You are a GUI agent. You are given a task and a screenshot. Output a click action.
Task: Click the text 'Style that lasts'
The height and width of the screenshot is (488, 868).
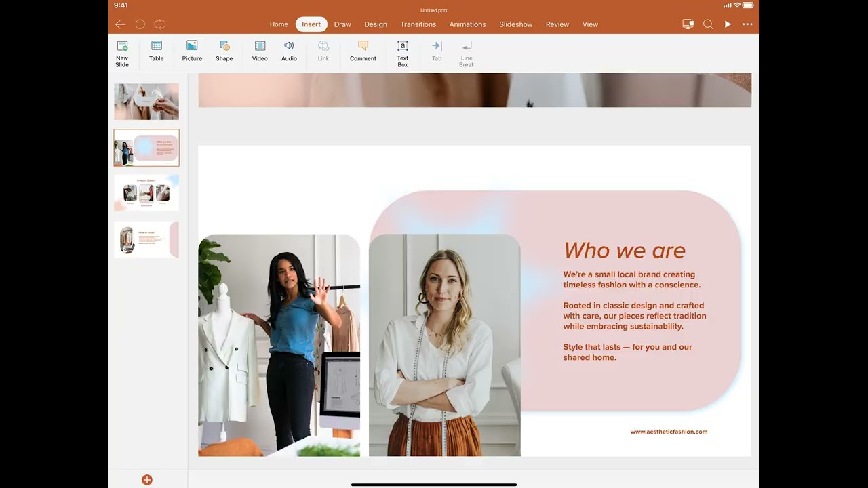[592, 347]
